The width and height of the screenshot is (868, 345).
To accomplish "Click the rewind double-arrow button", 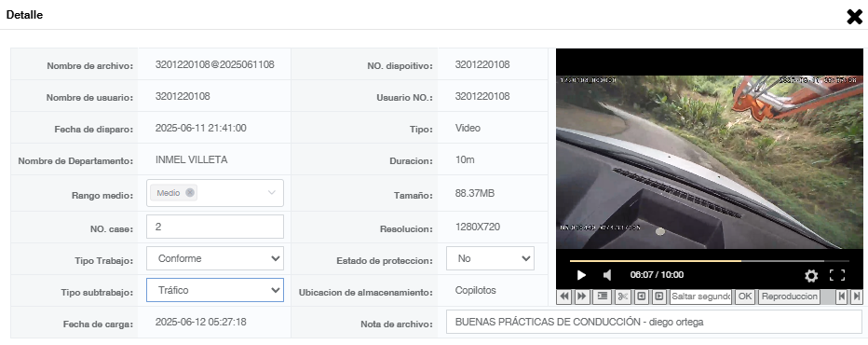I will (x=564, y=297).
